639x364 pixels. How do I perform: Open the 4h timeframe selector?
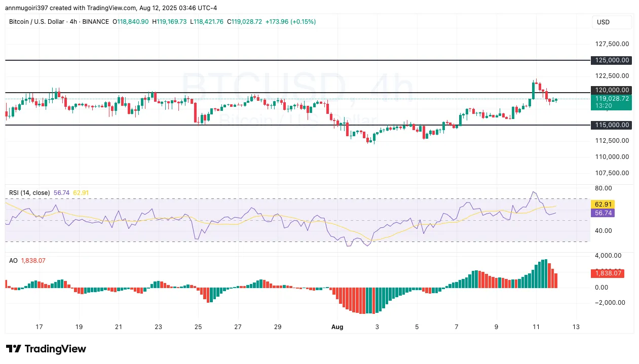click(x=74, y=22)
